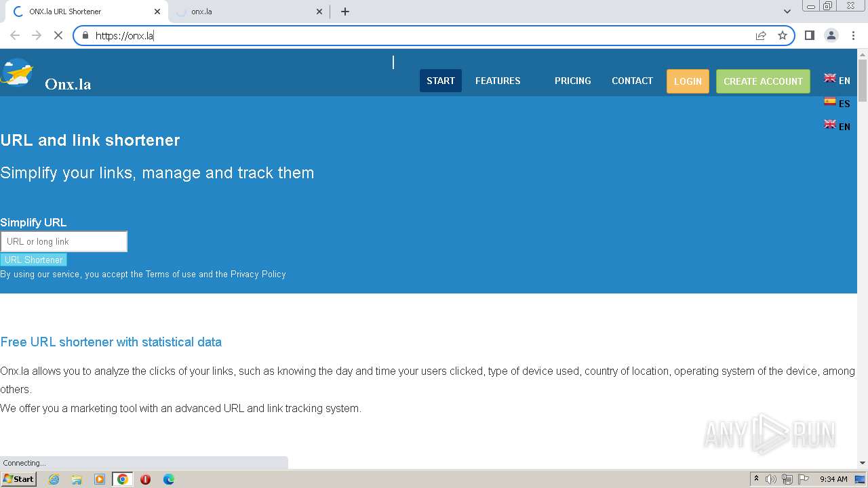Click the 'Free URL shortener with statistical data' heading
Image resolution: width=868 pixels, height=488 pixels.
pyautogui.click(x=111, y=342)
